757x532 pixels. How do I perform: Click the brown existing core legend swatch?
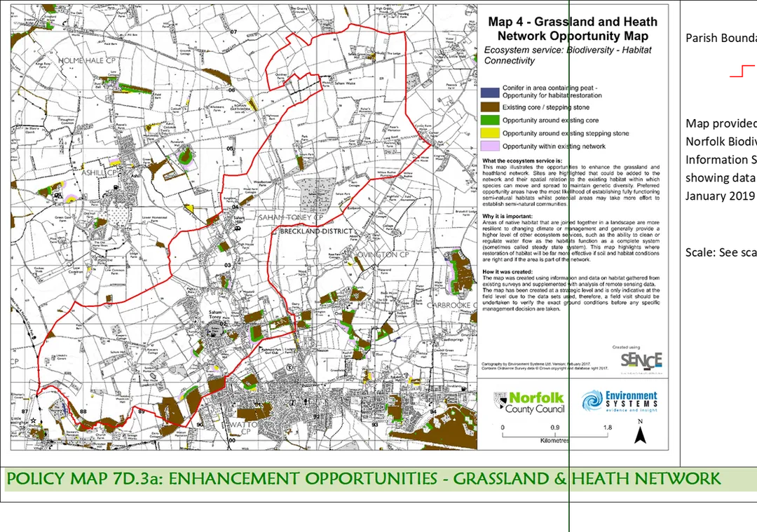(489, 107)
